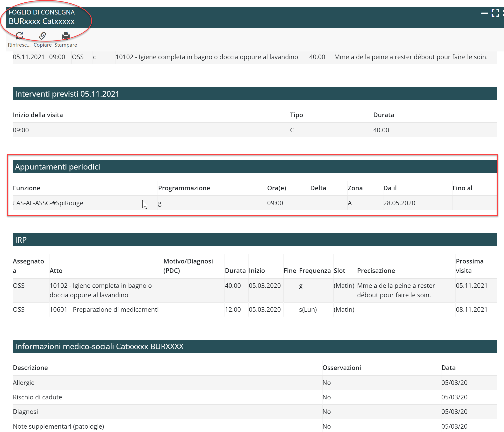Click the Copiare link icon
Screen dimensions: 504x432
pos(43,36)
